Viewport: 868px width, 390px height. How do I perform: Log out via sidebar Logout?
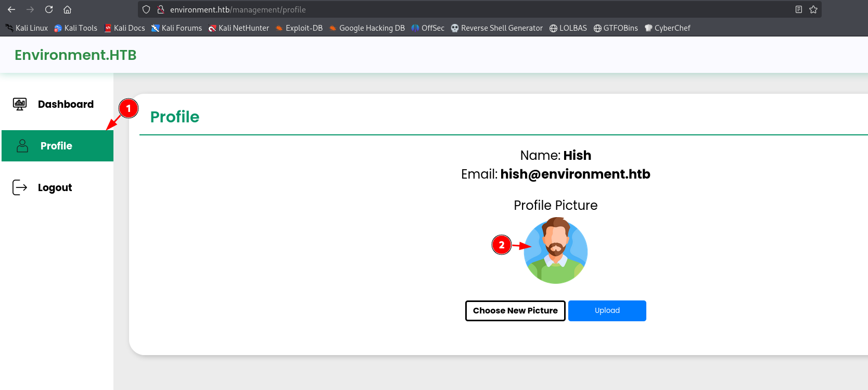(55, 187)
